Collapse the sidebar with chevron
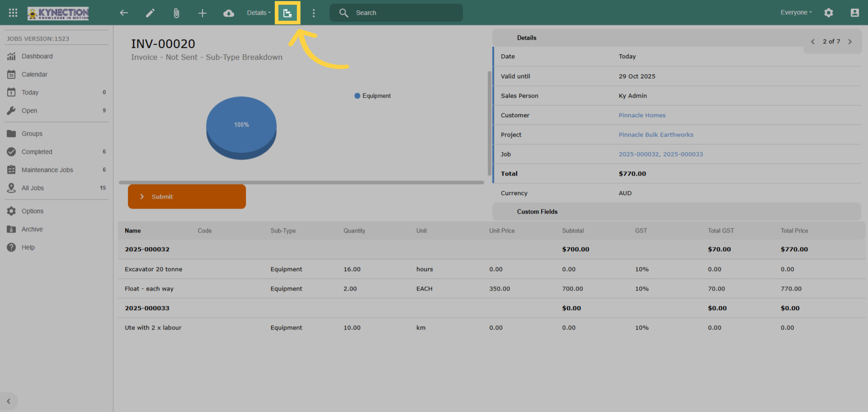 pos(9,401)
